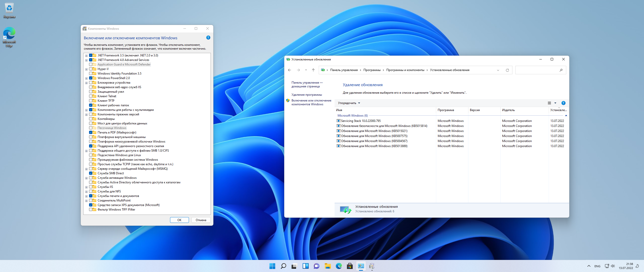Open Chat on the taskbar
This screenshot has height=272, width=644.
[x=316, y=266]
